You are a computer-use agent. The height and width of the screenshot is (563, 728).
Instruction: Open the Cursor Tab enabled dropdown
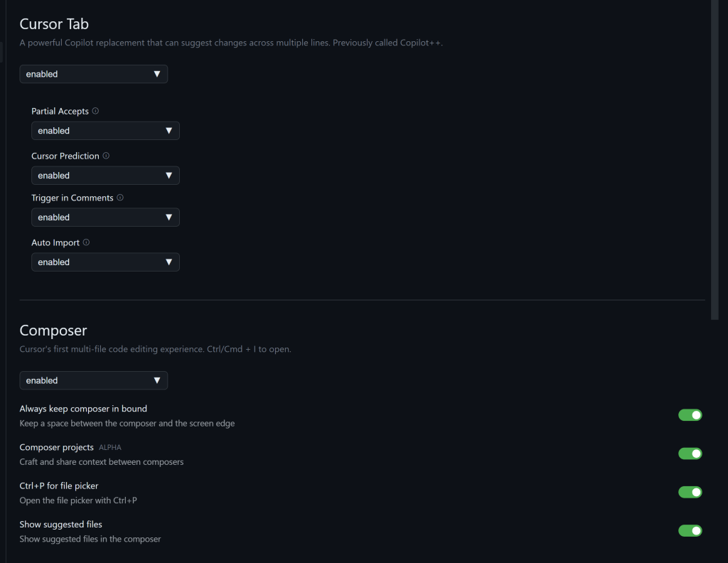(94, 74)
